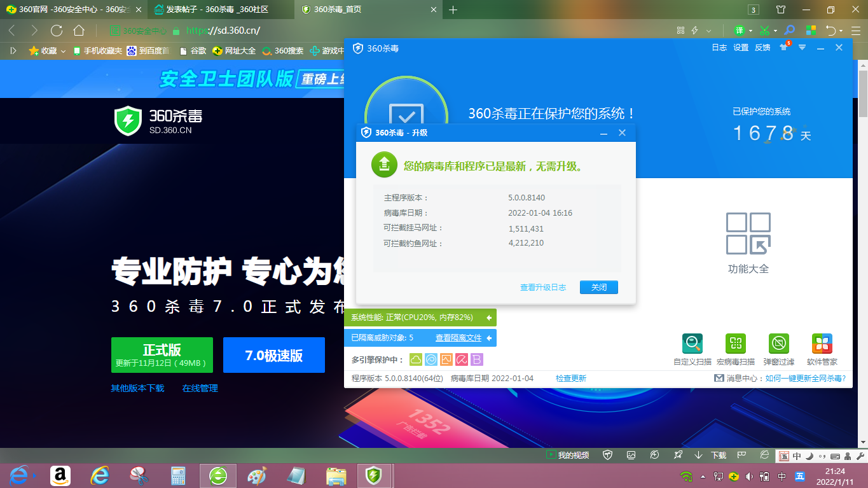Go forward in browser

[34, 30]
